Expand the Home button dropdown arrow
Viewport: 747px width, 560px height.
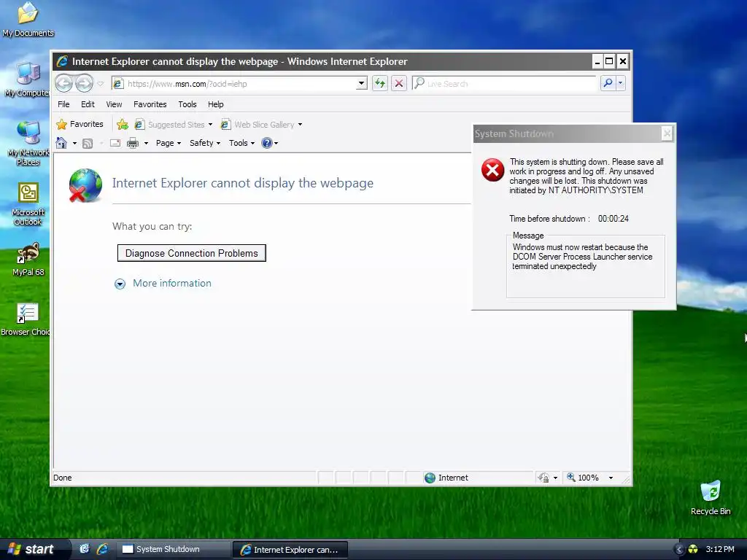pos(74,144)
